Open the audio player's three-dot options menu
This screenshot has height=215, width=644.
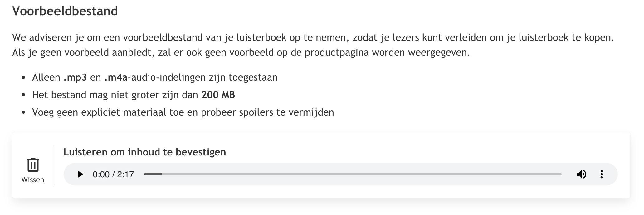pos(601,174)
